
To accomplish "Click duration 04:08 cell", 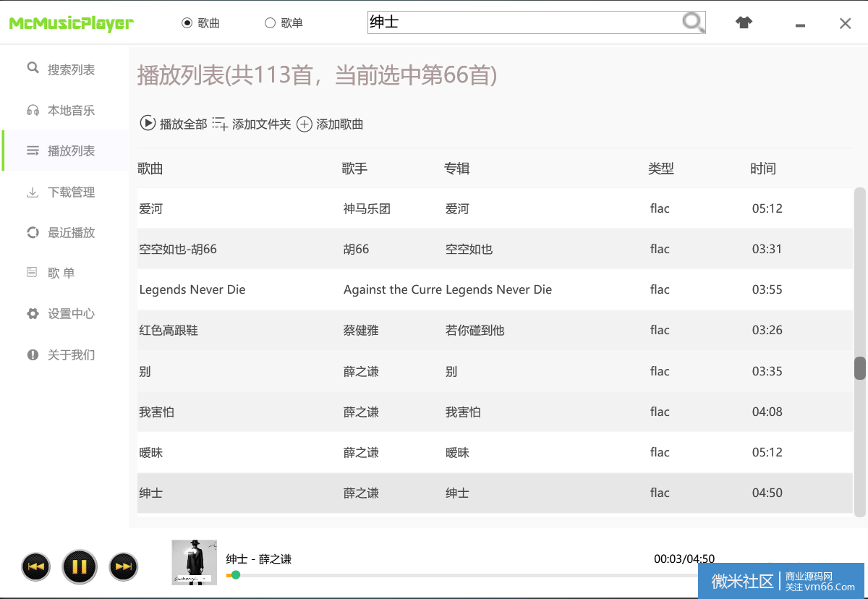I will [767, 412].
